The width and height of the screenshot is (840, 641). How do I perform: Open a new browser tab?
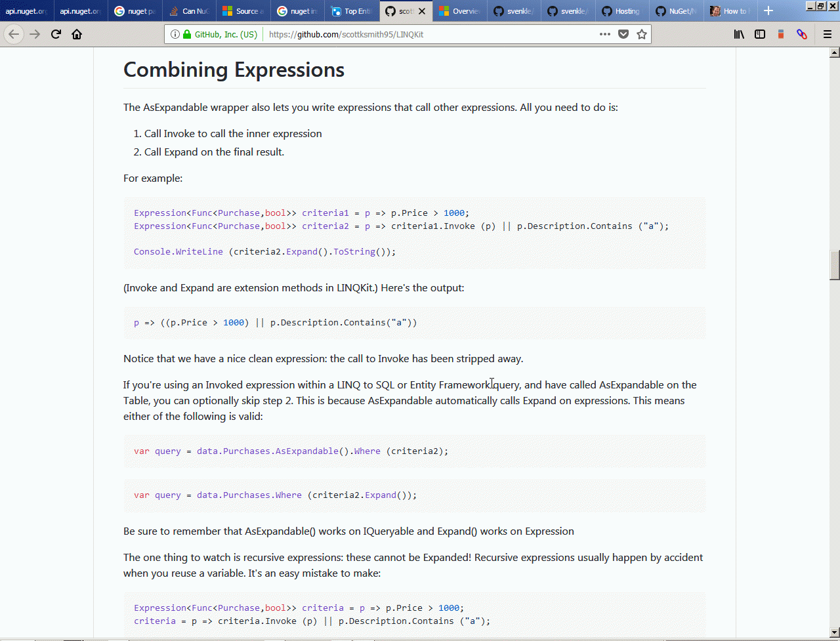point(768,11)
